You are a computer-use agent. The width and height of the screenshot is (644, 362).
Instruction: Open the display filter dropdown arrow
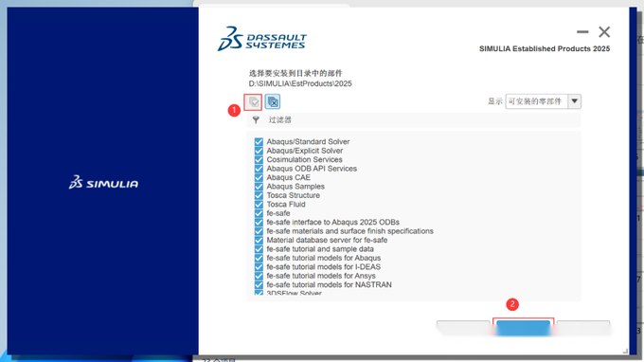pos(575,101)
